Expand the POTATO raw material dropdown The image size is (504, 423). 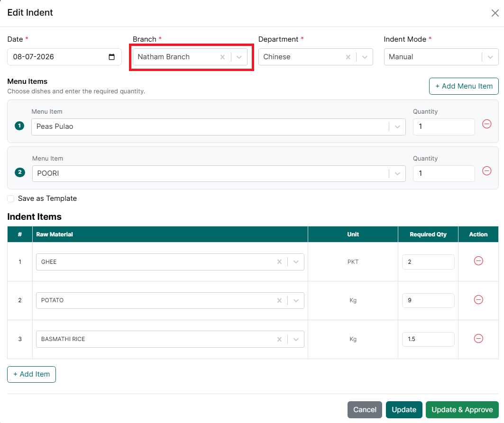296,300
